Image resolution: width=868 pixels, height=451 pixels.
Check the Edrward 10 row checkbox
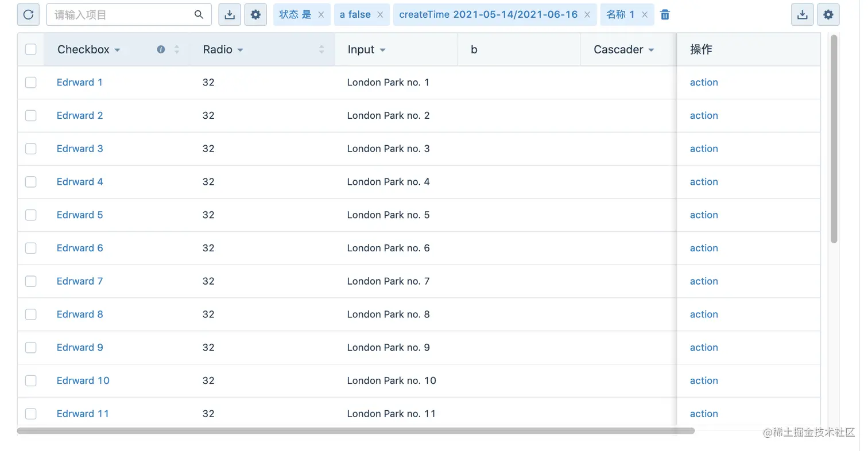[x=31, y=380]
